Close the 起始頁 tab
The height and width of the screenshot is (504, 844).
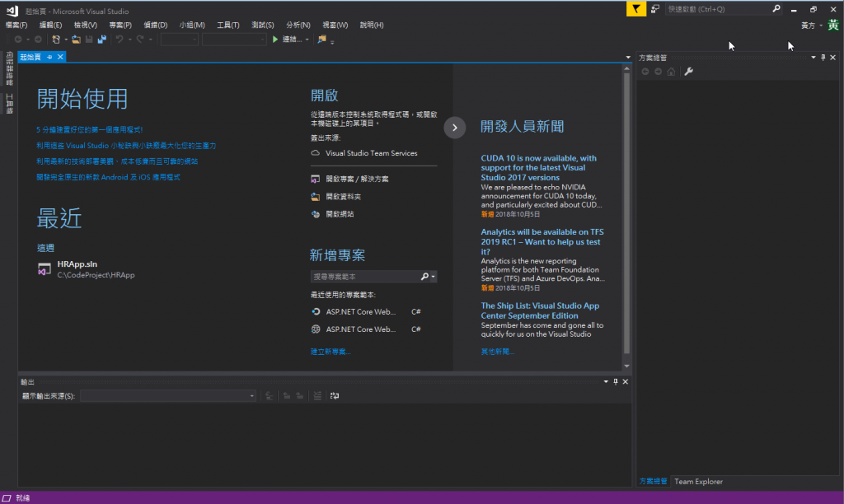click(60, 57)
